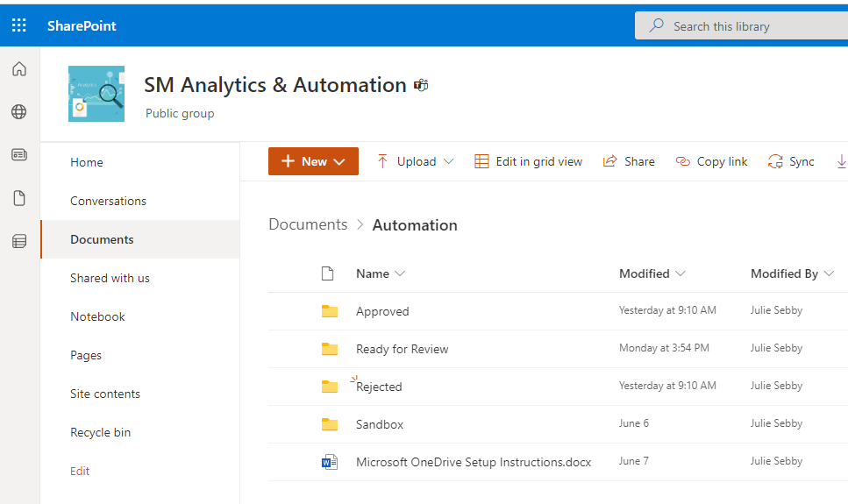
Task: Click the Automation breadcrumb
Action: pos(415,225)
